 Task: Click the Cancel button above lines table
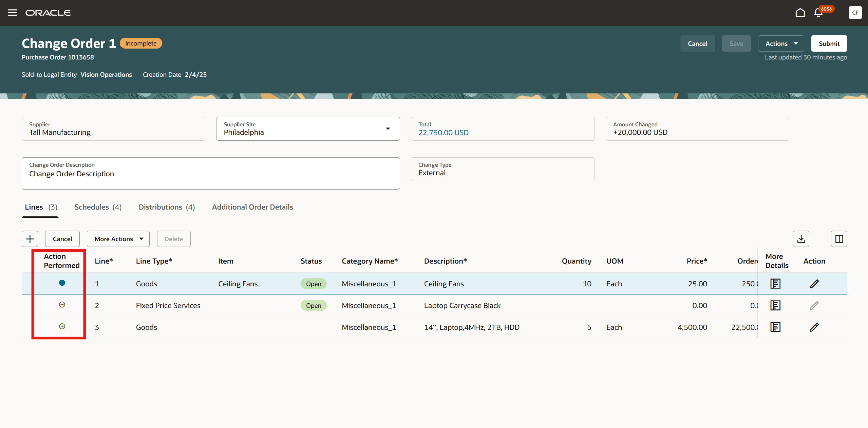coord(62,239)
